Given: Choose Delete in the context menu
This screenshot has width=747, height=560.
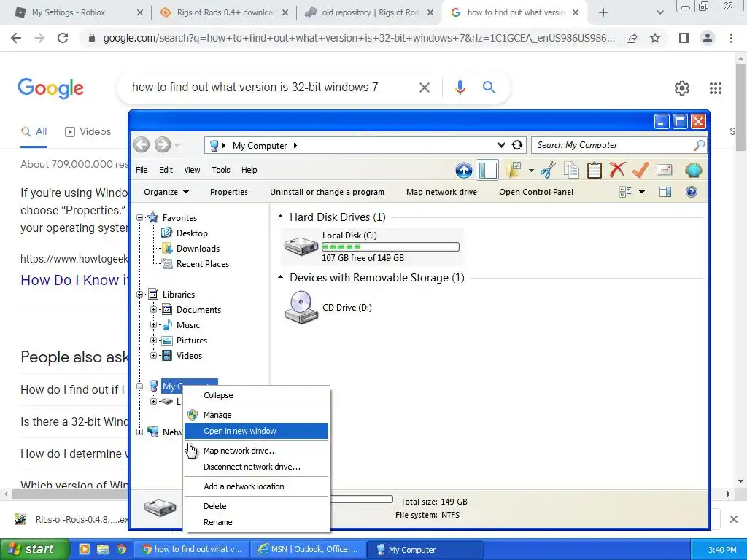Looking at the screenshot, I should click(x=256, y=506).
